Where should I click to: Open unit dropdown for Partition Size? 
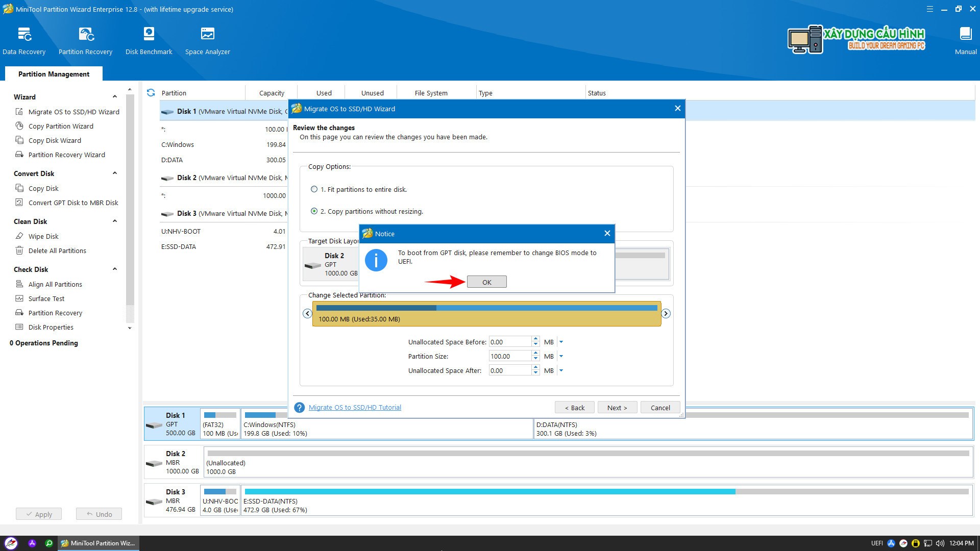[561, 357]
